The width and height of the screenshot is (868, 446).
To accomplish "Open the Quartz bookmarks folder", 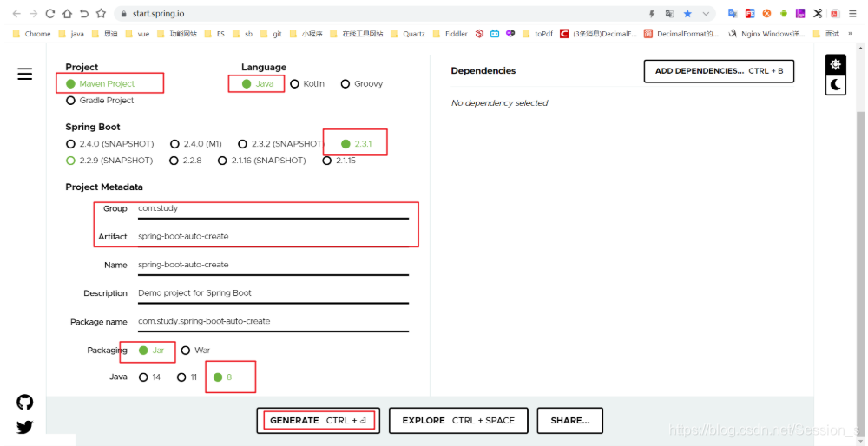I will (408, 34).
